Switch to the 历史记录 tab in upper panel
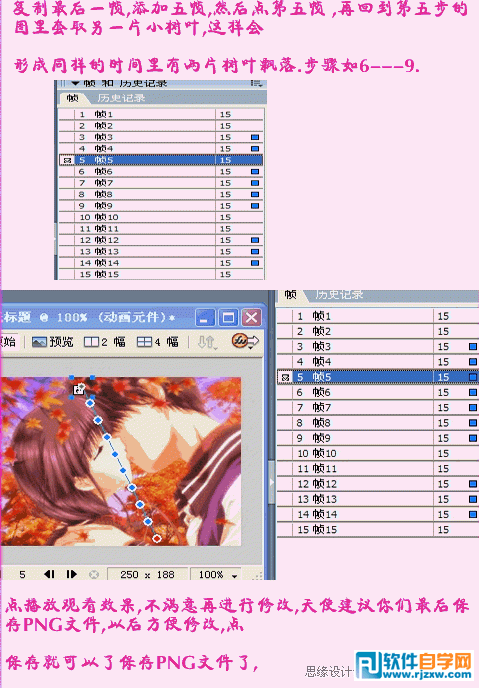Screen dimensions: 479x688 (121, 98)
